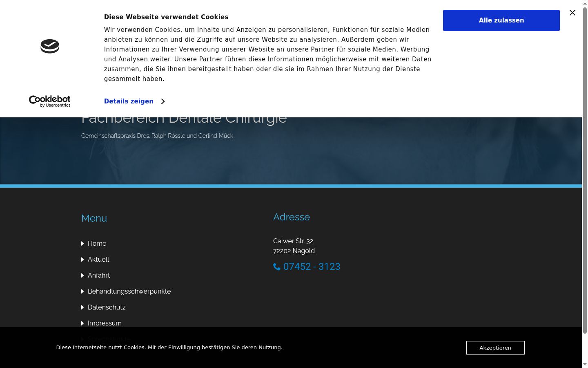Click the Cookiebot by Usercentrics logo
The width and height of the screenshot is (588, 368).
(x=50, y=101)
